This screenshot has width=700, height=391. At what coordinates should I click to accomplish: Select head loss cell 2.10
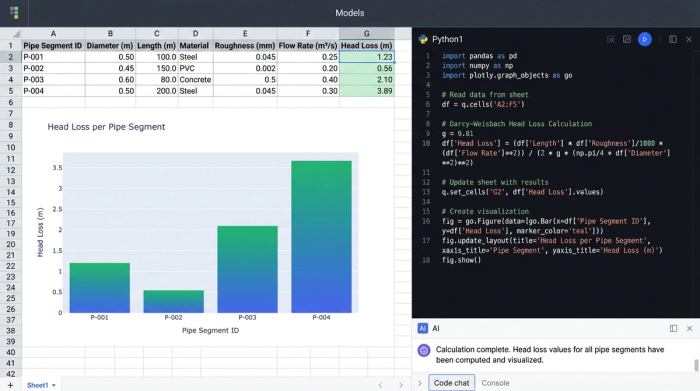[x=367, y=79]
